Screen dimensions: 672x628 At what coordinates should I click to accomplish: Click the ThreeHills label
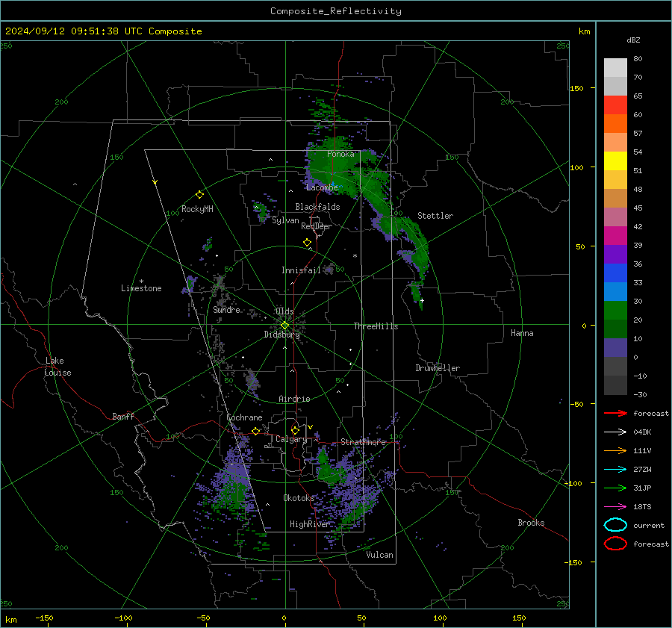pyautogui.click(x=376, y=326)
